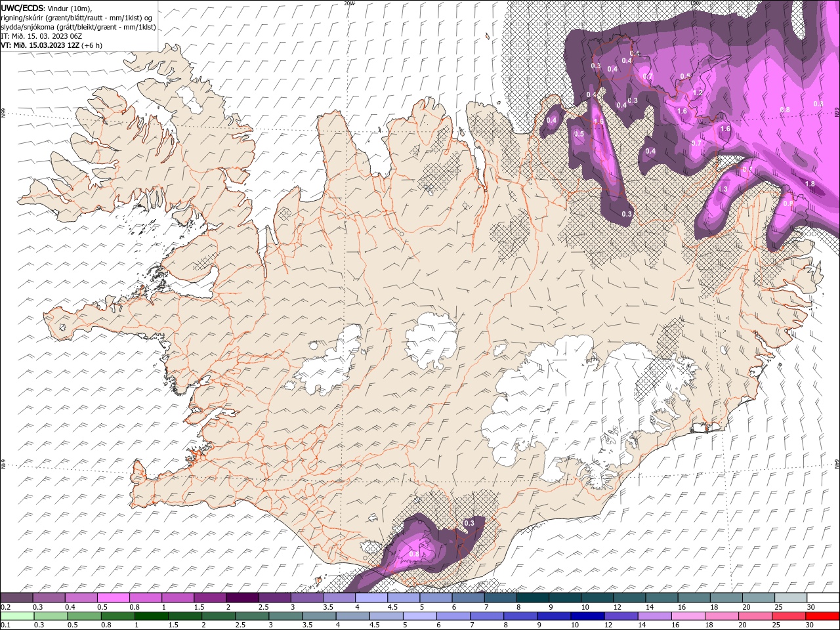840x630 pixels.
Task: Select top-row legend swatch between 0.5 and 0.8
Action: coord(113,598)
